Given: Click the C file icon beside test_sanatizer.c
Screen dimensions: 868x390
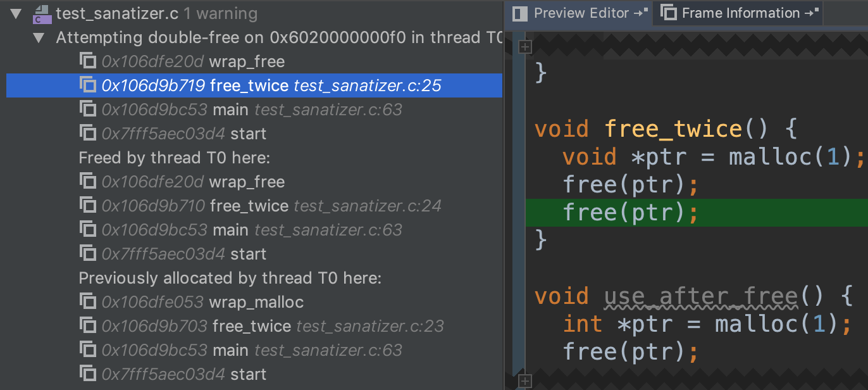Looking at the screenshot, I should coord(42,13).
